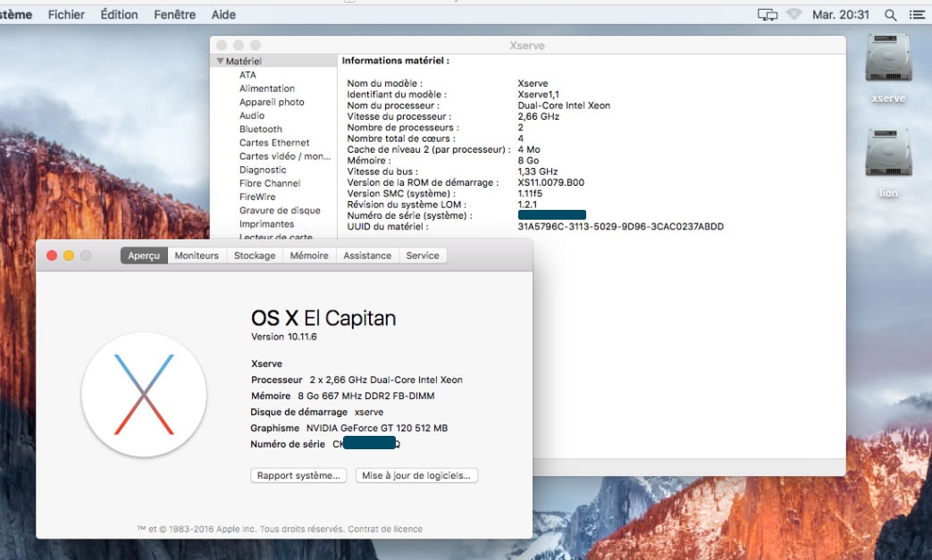Screen dimensions: 932x560
Task: Open the xserve drive icon on desktop
Action: (888, 58)
